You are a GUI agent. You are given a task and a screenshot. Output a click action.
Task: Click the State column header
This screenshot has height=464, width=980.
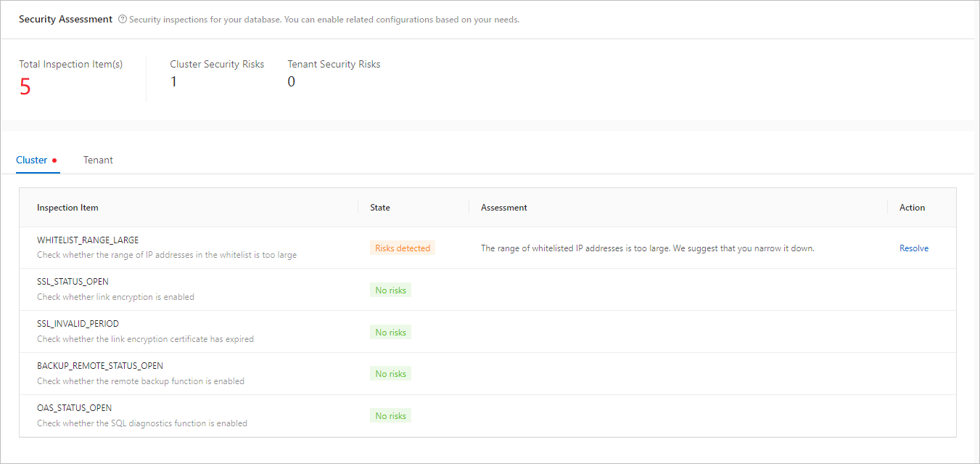[x=380, y=208]
